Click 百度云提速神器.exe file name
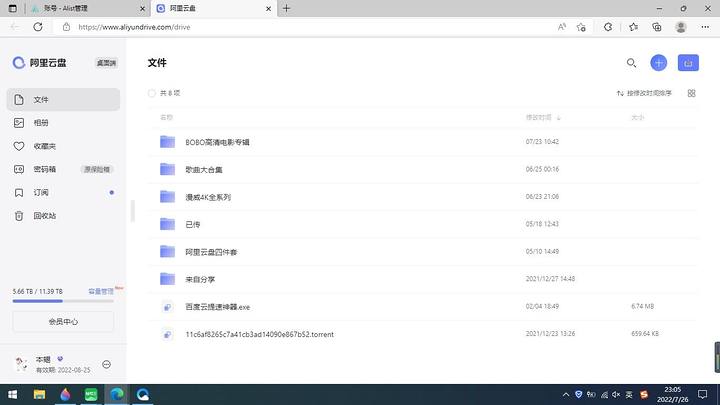 click(218, 307)
